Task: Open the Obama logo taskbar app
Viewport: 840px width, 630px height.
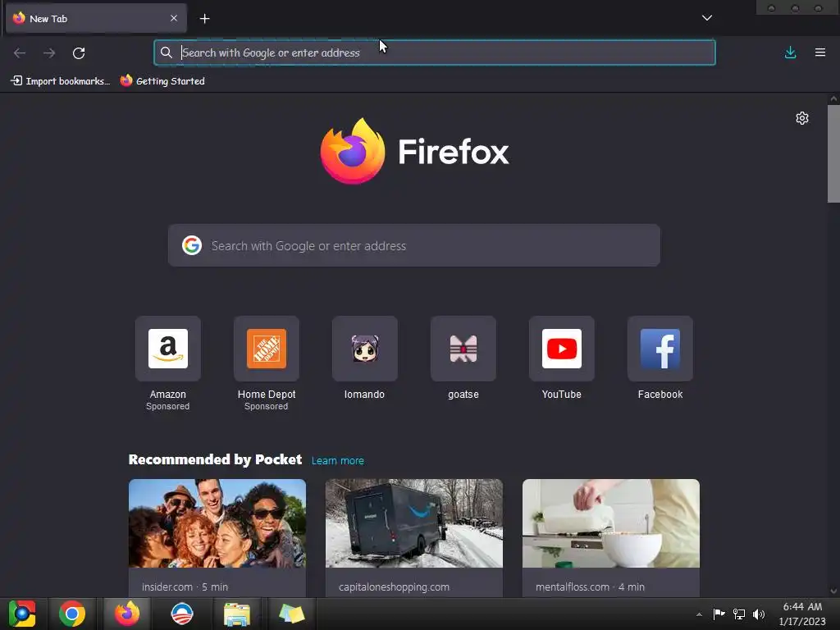Action: pyautogui.click(x=182, y=614)
